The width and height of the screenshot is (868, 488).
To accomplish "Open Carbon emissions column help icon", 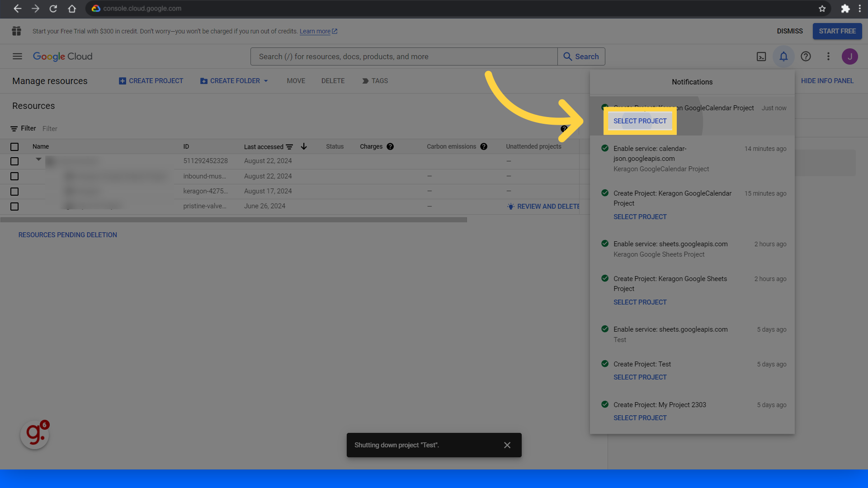I will [484, 146].
